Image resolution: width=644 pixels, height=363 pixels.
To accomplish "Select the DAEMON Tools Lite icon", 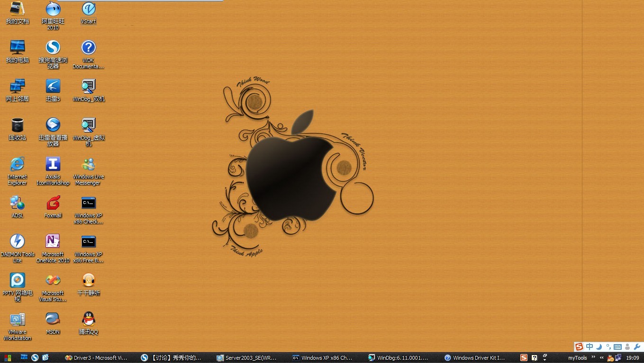I will [x=18, y=248].
